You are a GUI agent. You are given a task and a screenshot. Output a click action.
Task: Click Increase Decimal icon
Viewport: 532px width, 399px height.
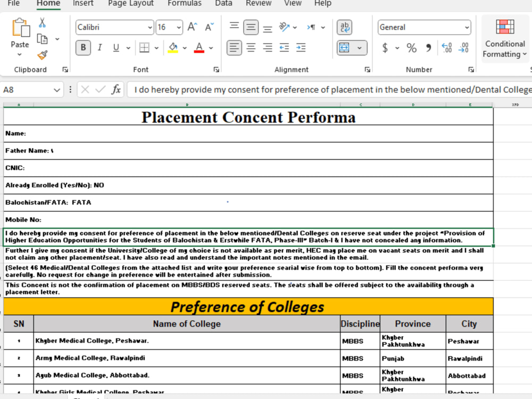[x=446, y=48]
